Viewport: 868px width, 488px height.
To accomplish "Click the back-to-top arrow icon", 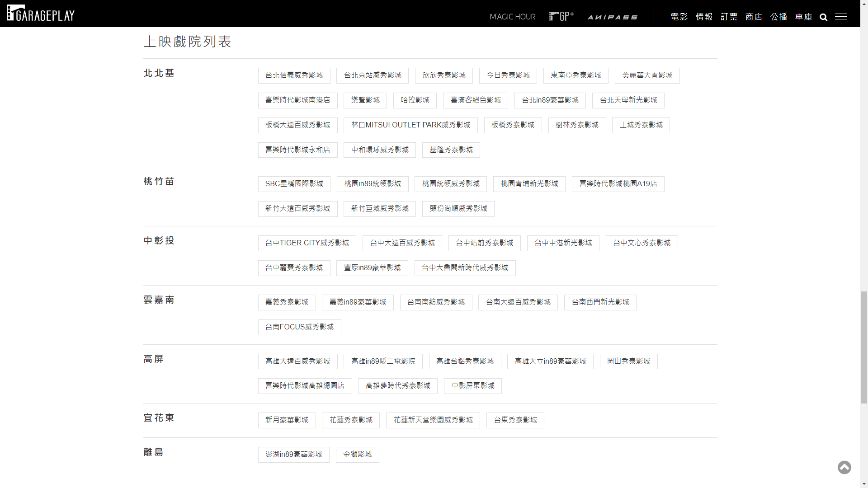I will pyautogui.click(x=844, y=467).
